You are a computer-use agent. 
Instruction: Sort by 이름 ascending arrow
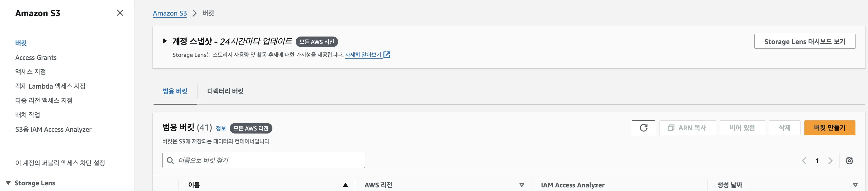345,185
